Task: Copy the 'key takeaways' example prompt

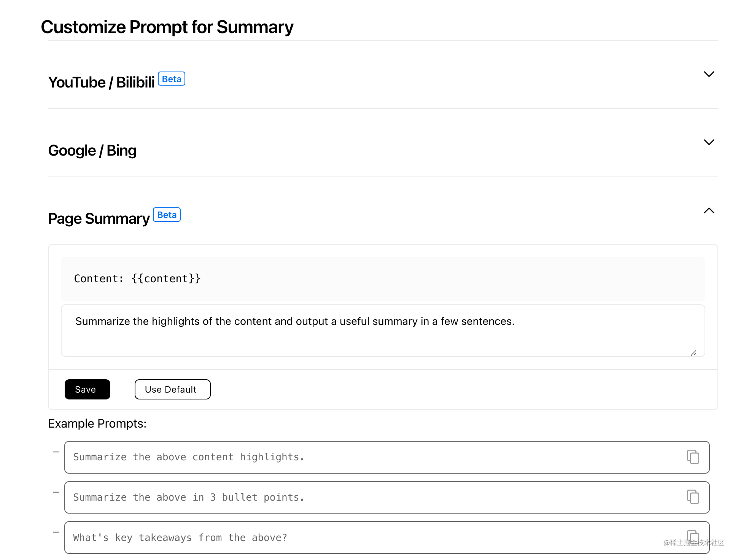Action: click(693, 537)
